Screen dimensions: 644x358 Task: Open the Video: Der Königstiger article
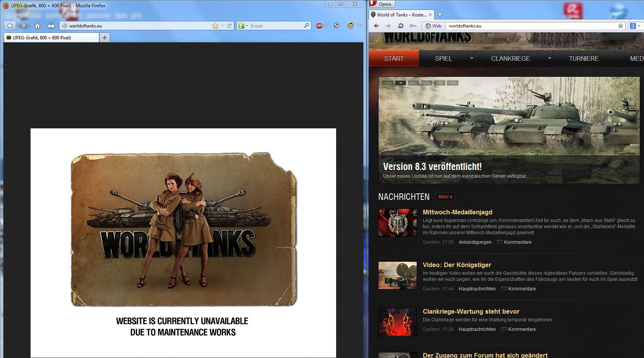click(457, 265)
